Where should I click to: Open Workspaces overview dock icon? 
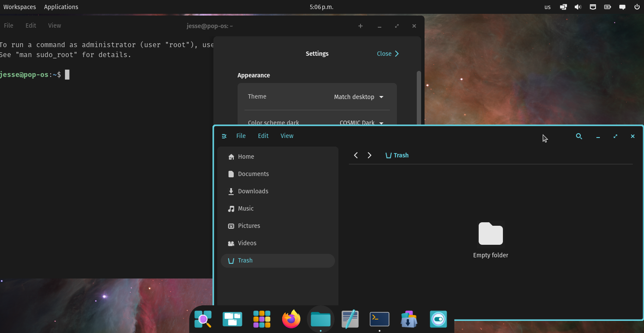point(232,319)
